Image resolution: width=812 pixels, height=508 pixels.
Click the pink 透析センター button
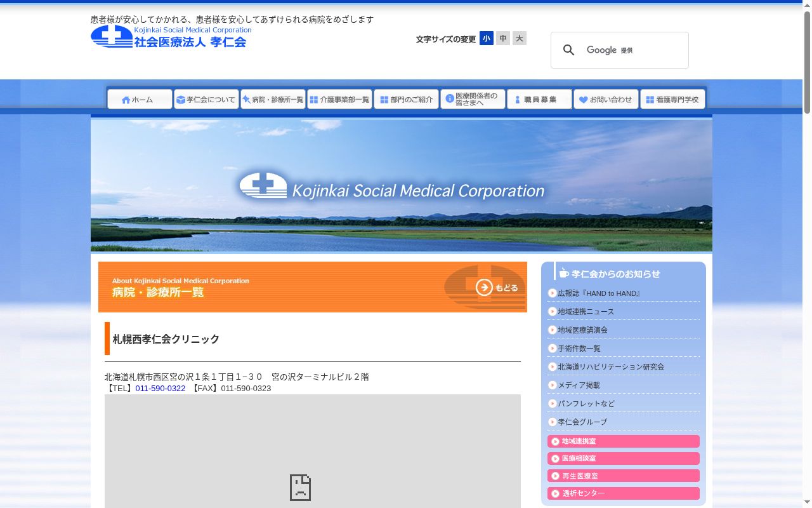624,493
